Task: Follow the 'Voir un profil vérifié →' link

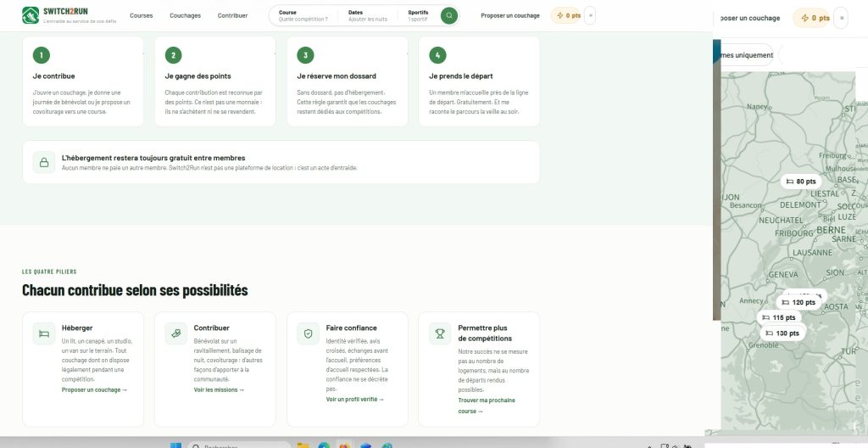Action: [355, 399]
